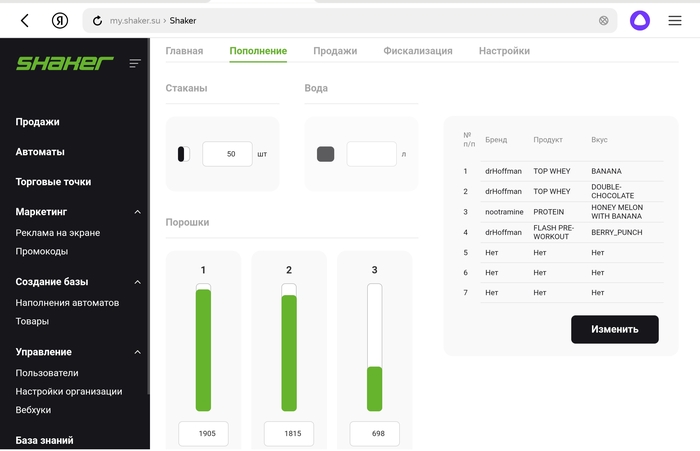Collapse the Управление section
This screenshot has width=700, height=451.
pyautogui.click(x=138, y=352)
